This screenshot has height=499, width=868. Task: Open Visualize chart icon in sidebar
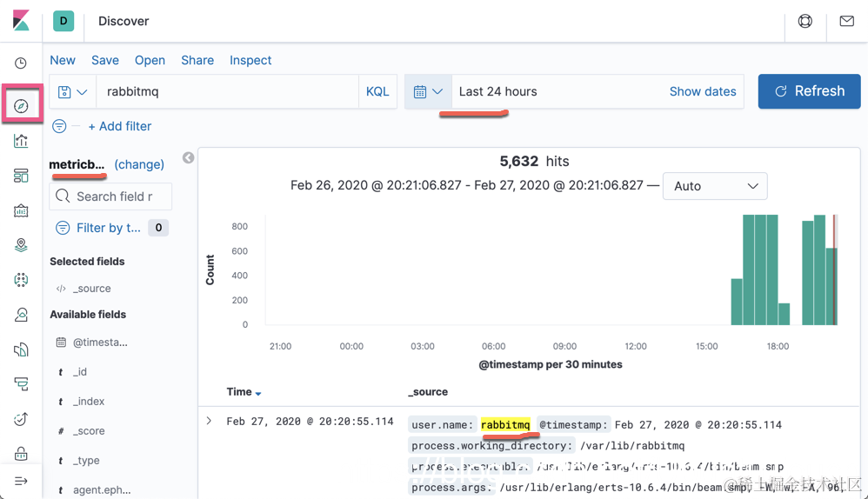click(21, 141)
